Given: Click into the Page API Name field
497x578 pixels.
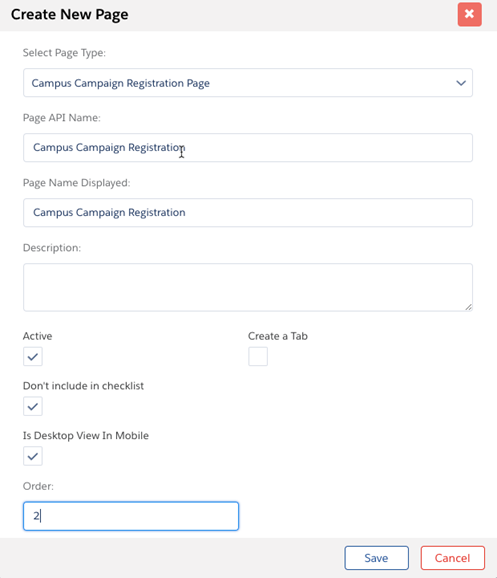Looking at the screenshot, I should click(x=248, y=147).
